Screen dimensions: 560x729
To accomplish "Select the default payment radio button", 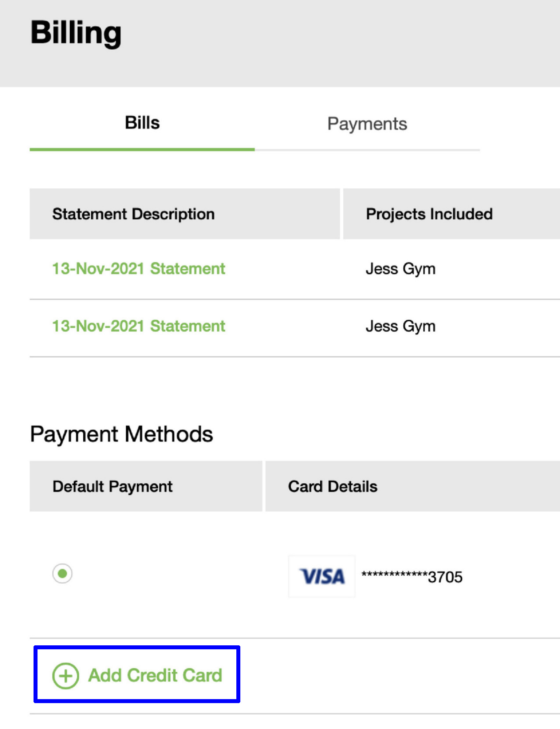I will (62, 573).
